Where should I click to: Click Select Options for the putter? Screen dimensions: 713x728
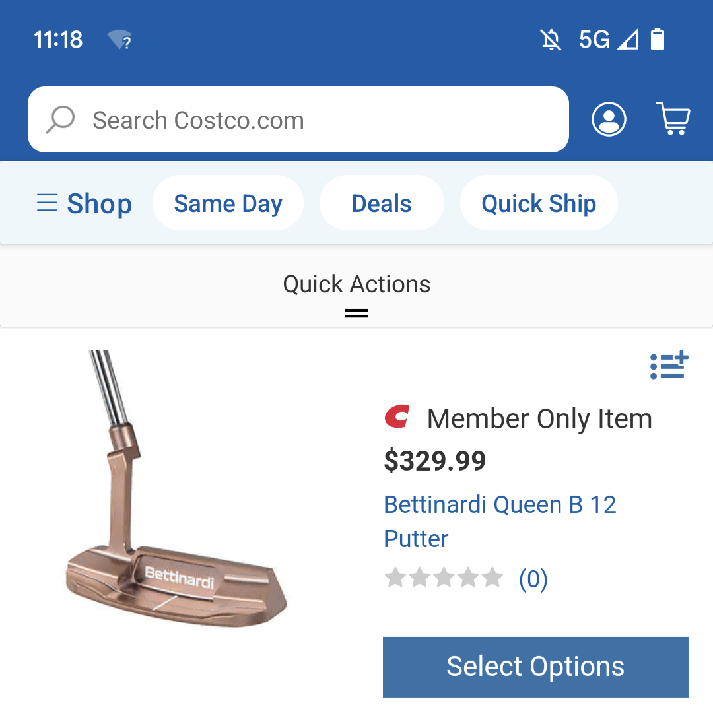(535, 667)
